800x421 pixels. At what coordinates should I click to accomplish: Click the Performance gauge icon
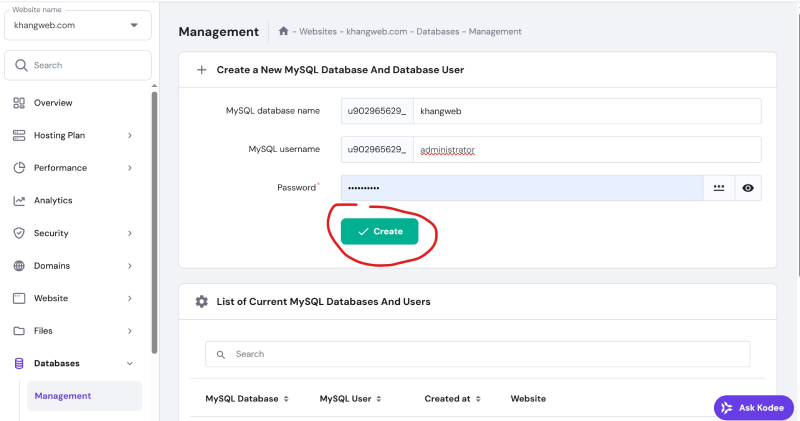19,168
